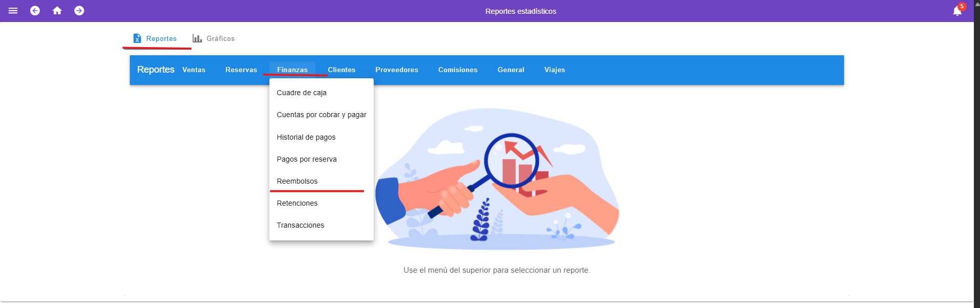This screenshot has height=308, width=980.
Task: Open the Reembolsos report
Action: [x=297, y=181]
